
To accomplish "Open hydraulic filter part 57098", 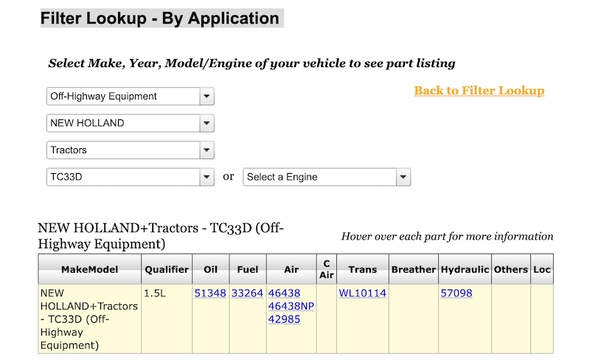I will [x=456, y=293].
